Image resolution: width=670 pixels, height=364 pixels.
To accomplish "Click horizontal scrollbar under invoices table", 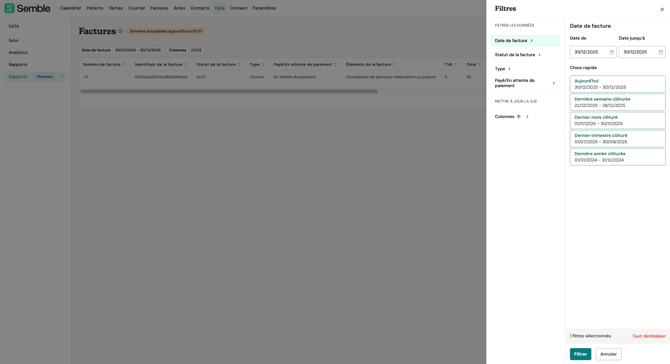I will (229, 91).
